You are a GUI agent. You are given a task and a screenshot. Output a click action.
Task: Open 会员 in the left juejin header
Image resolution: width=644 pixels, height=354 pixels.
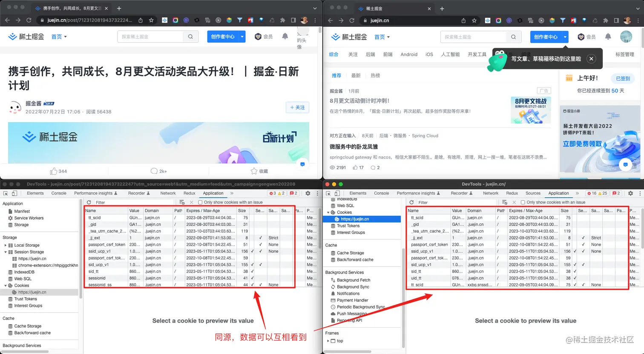(x=264, y=37)
